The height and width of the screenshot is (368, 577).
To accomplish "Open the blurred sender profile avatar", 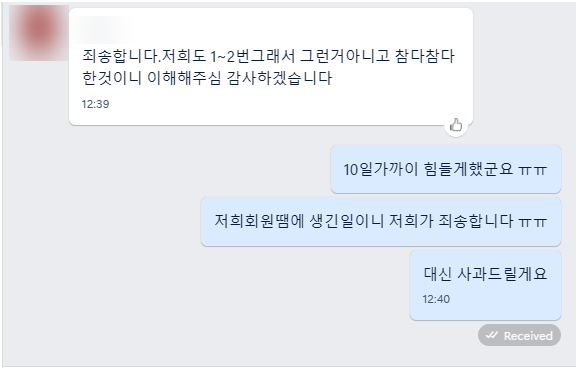I will tap(39, 32).
